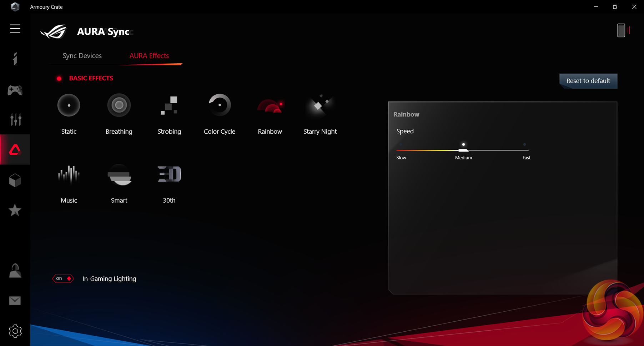Open the Settings gear icon

coord(15,331)
